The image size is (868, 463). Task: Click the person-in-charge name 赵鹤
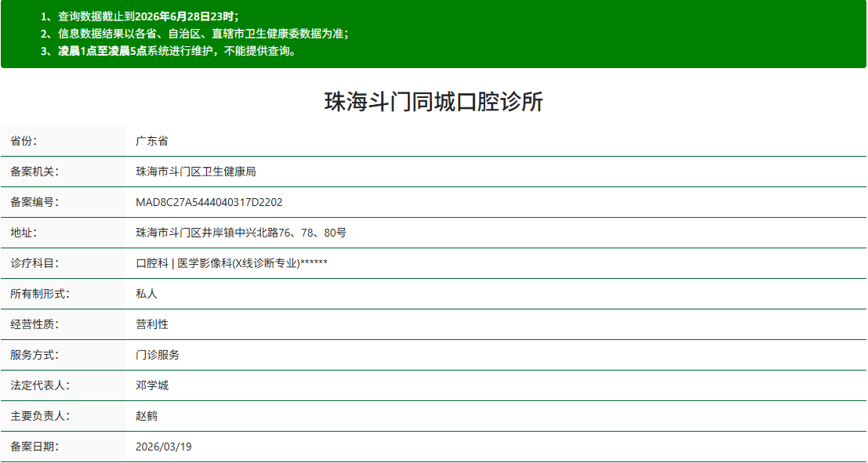pos(147,416)
